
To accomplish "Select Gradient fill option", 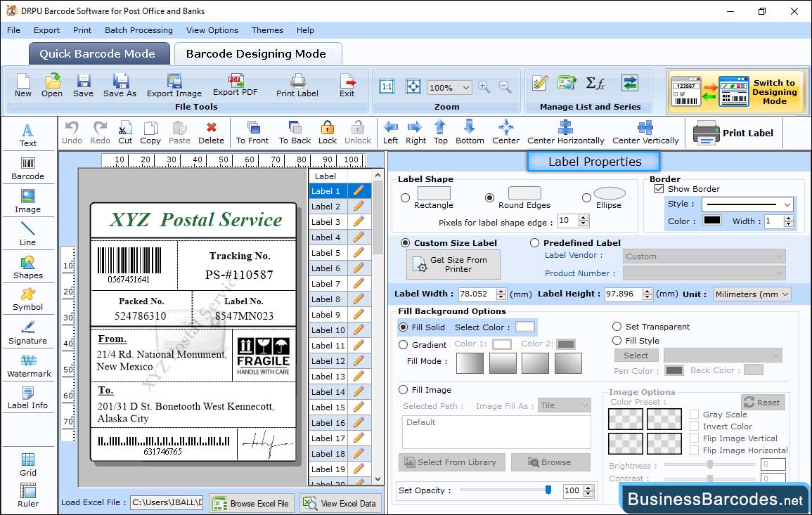I will (x=403, y=345).
